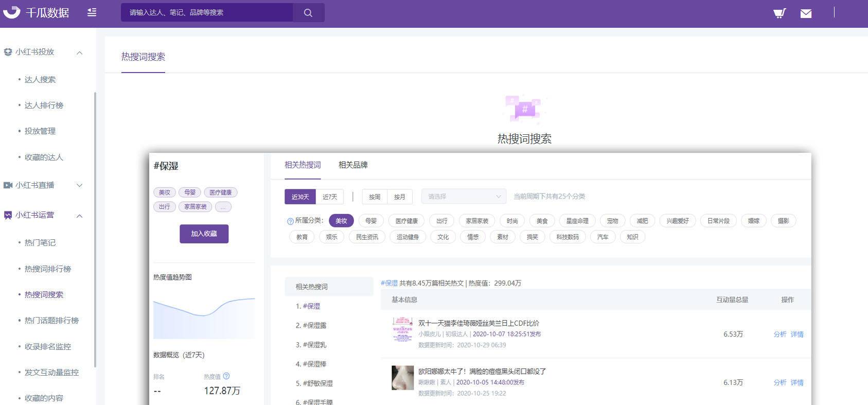Open 热门笔记 in the sidebar
Image resolution: width=868 pixels, height=405 pixels.
coord(40,242)
